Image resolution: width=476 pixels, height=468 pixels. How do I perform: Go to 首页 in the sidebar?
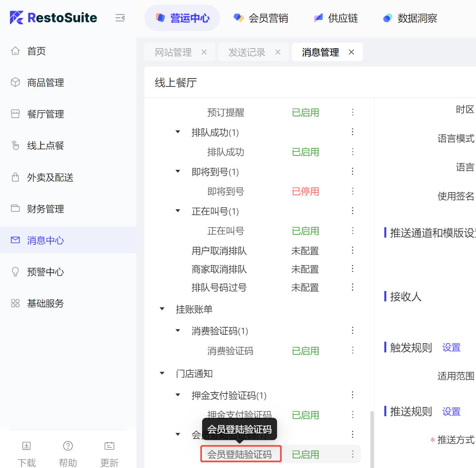[x=36, y=51]
